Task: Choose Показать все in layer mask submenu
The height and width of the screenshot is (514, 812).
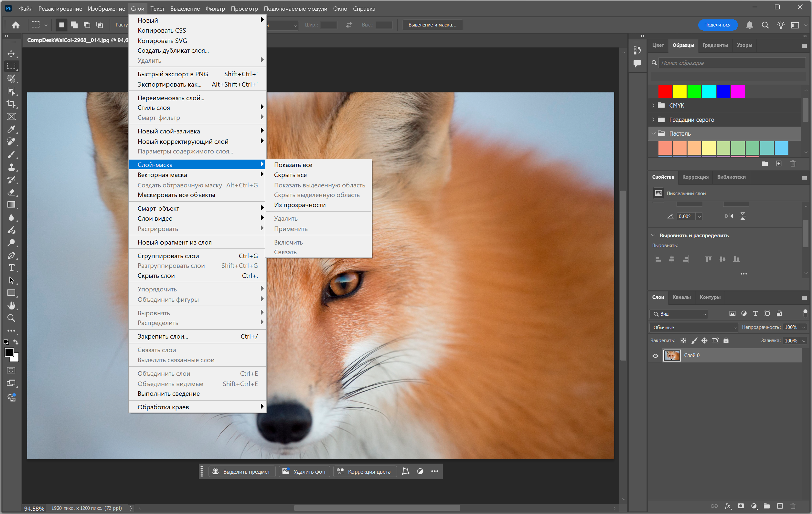Action: coord(293,165)
